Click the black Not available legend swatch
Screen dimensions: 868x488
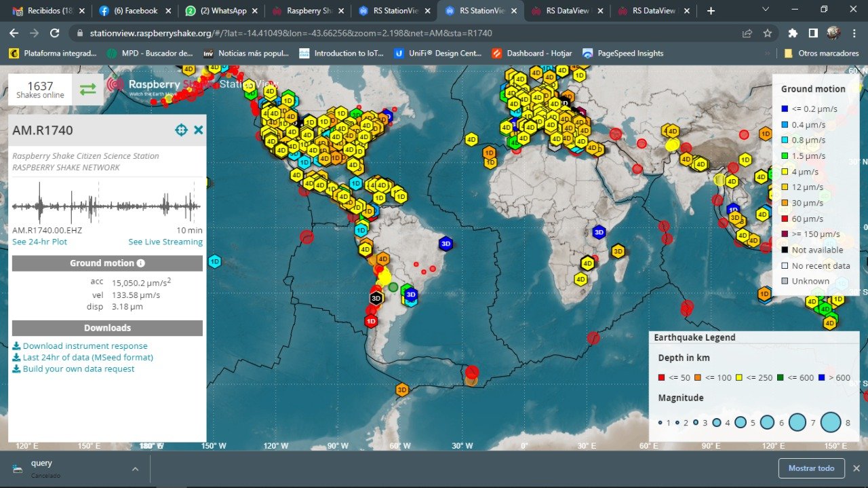(x=785, y=250)
